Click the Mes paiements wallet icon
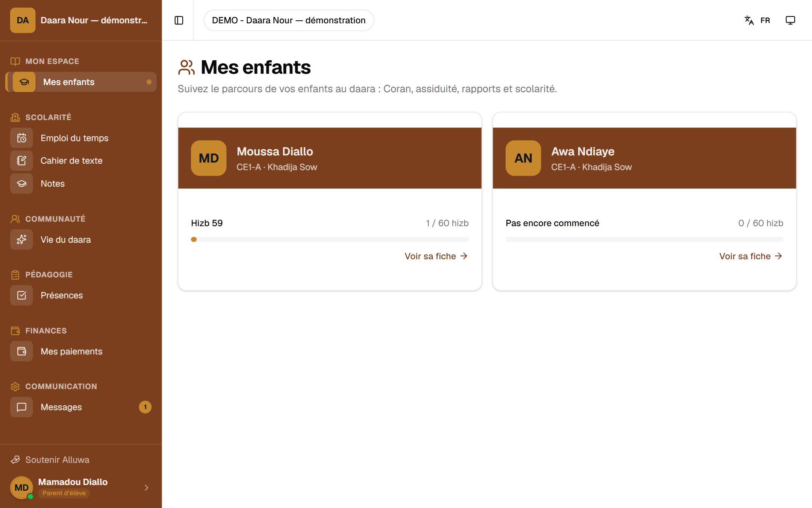 click(x=21, y=351)
